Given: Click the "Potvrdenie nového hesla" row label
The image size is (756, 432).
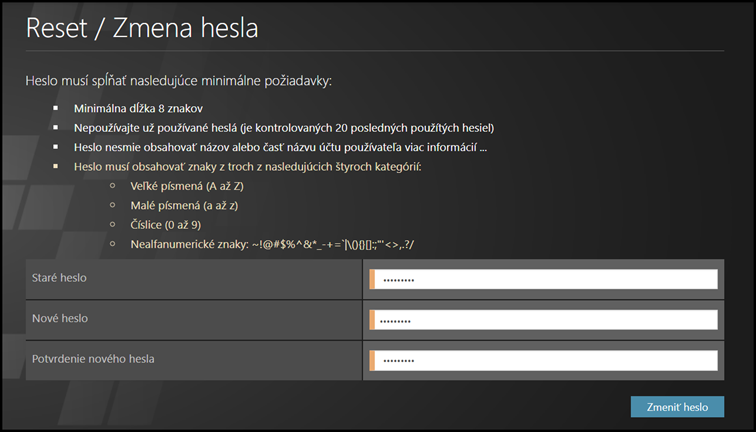Looking at the screenshot, I should [x=93, y=357].
